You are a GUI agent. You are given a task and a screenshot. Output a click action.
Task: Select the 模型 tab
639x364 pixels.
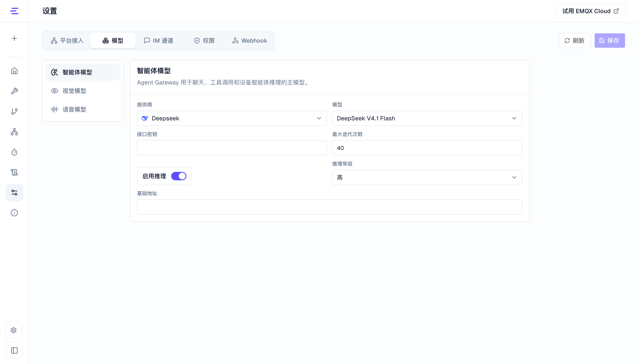(x=113, y=41)
